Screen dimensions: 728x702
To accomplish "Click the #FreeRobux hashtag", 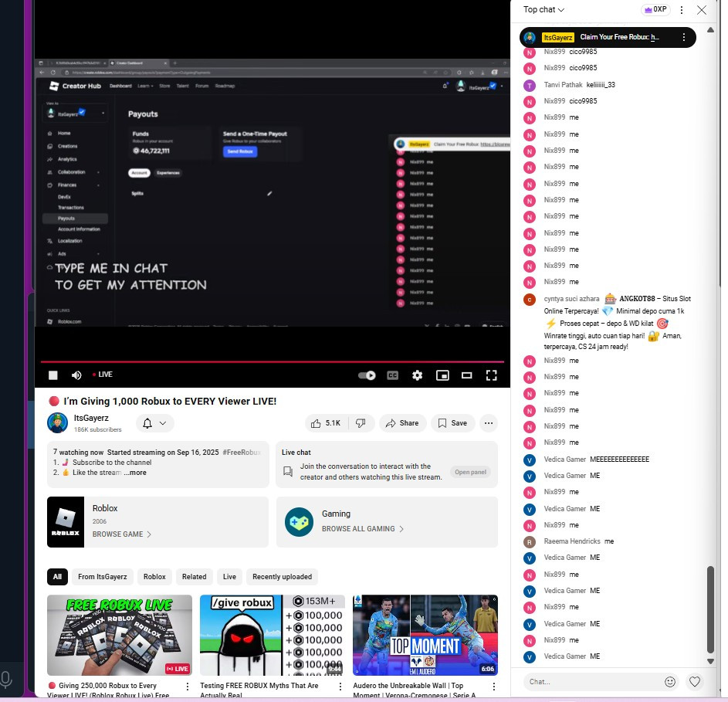I will tap(242, 452).
